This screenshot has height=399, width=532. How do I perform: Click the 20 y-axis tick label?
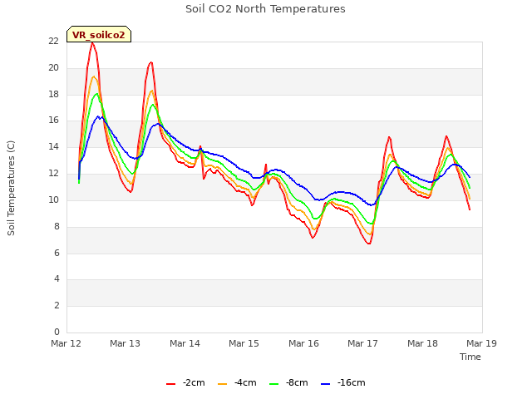53,68
